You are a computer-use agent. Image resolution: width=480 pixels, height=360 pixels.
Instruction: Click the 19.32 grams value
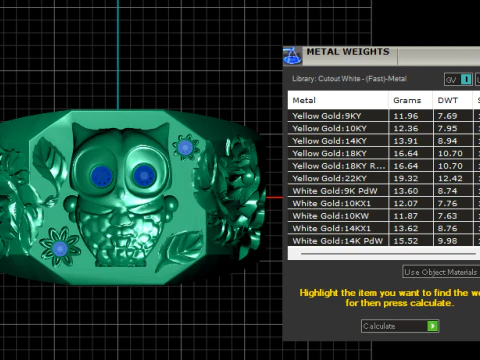406,178
